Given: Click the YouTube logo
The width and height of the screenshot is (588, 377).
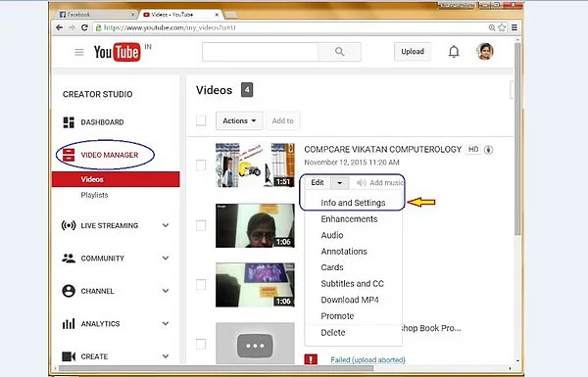Looking at the screenshot, I should click(117, 52).
